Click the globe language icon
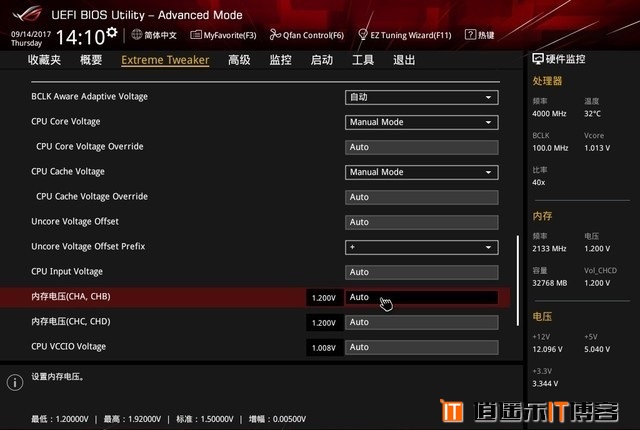 click(137, 35)
